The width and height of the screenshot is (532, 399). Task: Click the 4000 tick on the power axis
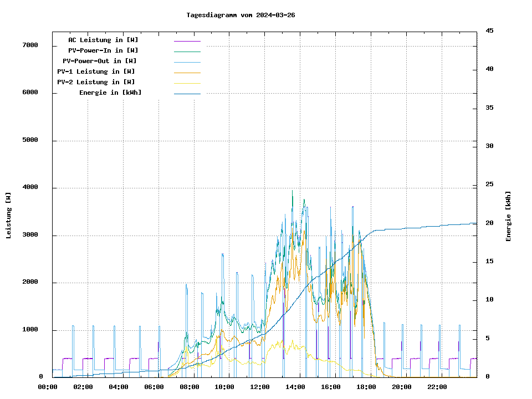pyautogui.click(x=30, y=187)
